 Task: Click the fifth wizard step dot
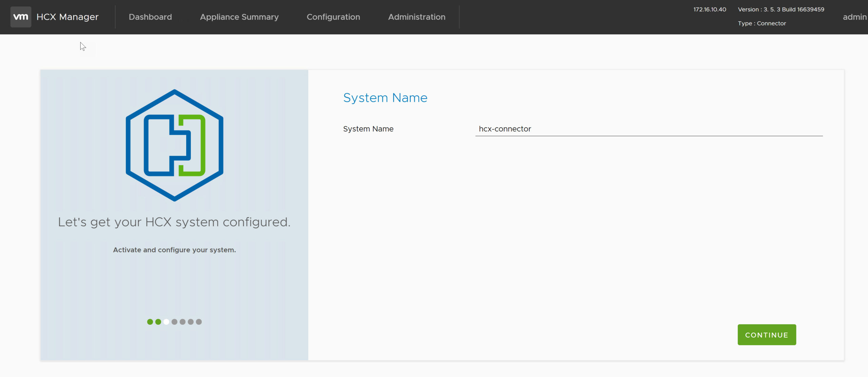click(182, 322)
